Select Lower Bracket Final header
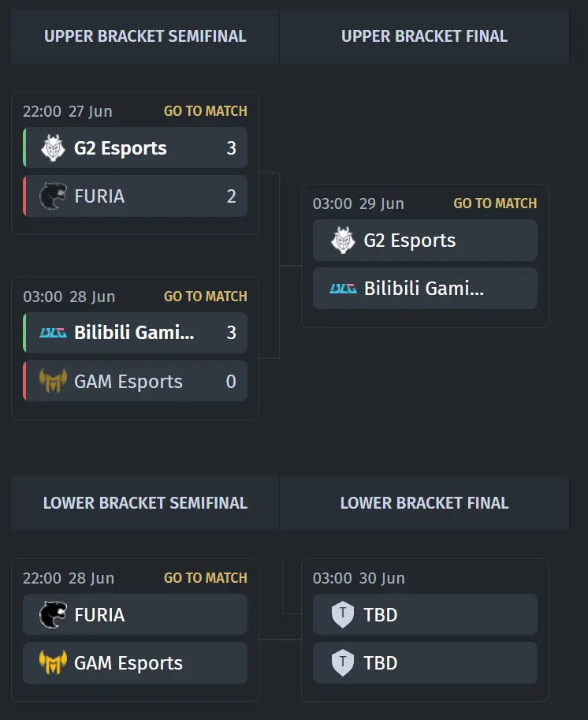 click(424, 503)
